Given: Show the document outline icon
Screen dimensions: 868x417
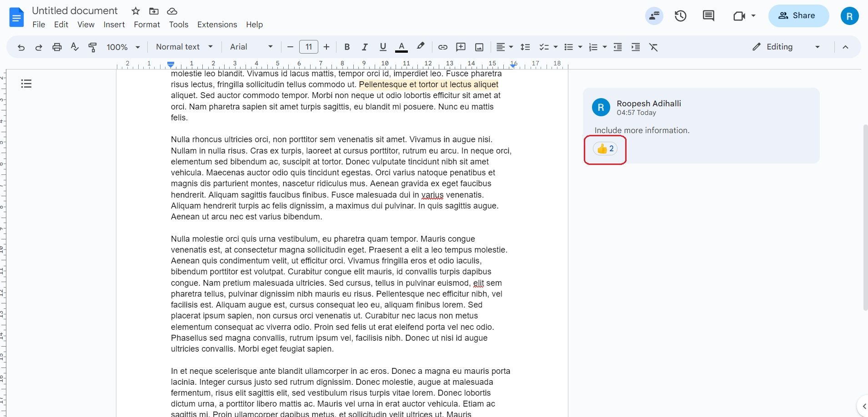Looking at the screenshot, I should [x=26, y=84].
